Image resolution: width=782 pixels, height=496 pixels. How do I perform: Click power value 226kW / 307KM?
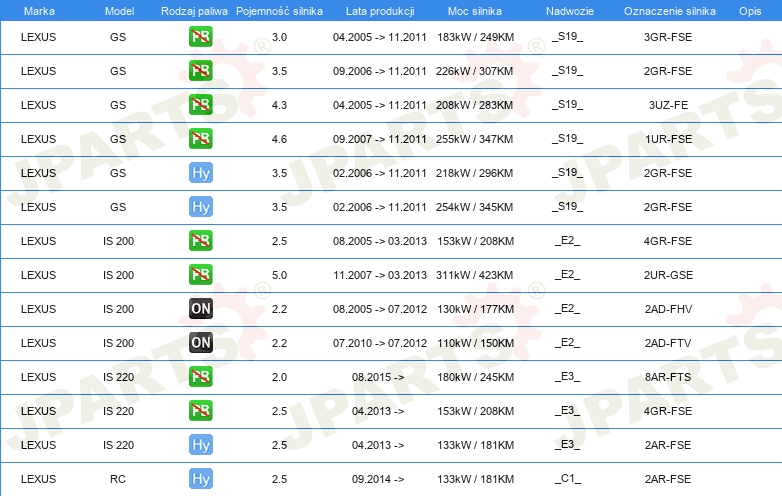474,71
